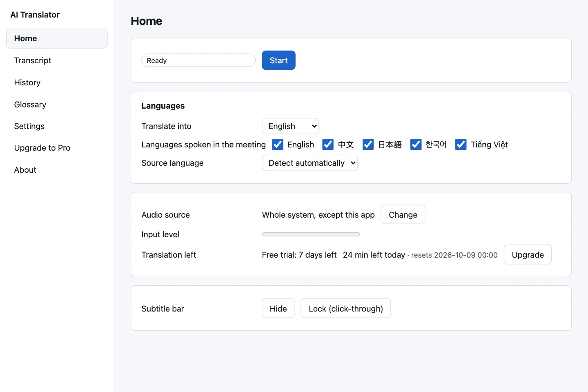Click the 'Translate into' label
Screen dimensions: 588x392
point(166,126)
